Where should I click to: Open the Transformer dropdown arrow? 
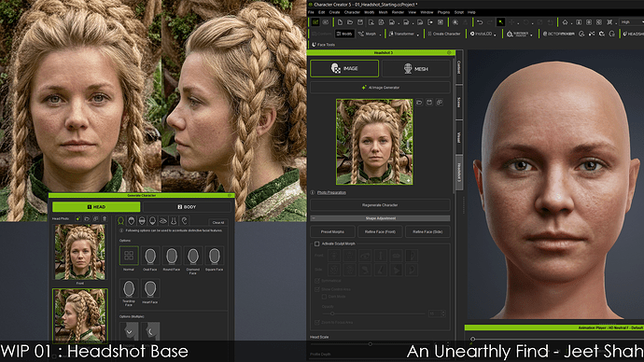[418, 35]
